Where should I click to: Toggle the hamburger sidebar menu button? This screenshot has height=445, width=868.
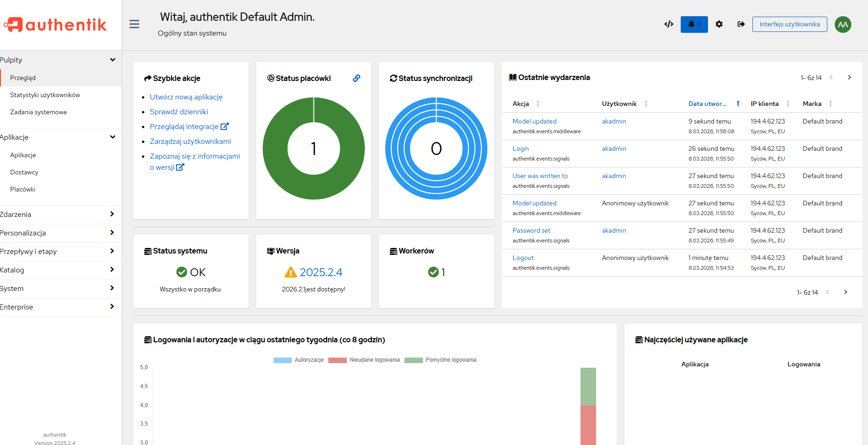click(x=134, y=24)
